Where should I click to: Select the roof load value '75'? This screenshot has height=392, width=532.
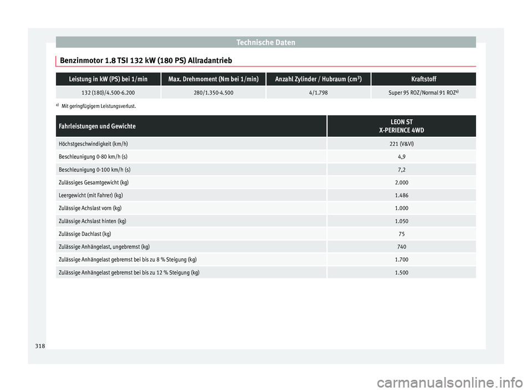click(x=402, y=234)
